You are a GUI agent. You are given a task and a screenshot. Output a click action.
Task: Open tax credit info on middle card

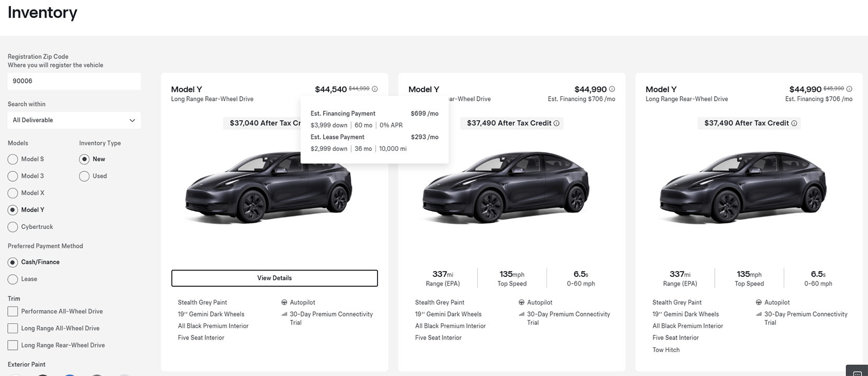point(556,123)
